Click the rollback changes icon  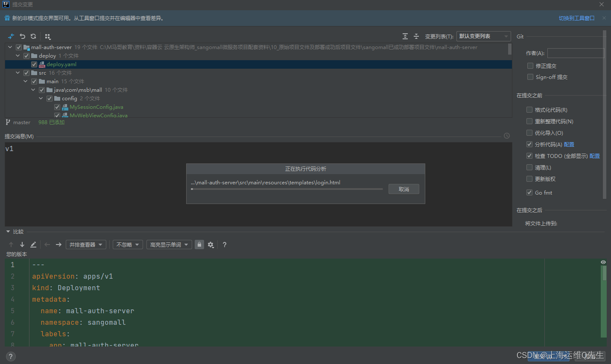coord(23,36)
